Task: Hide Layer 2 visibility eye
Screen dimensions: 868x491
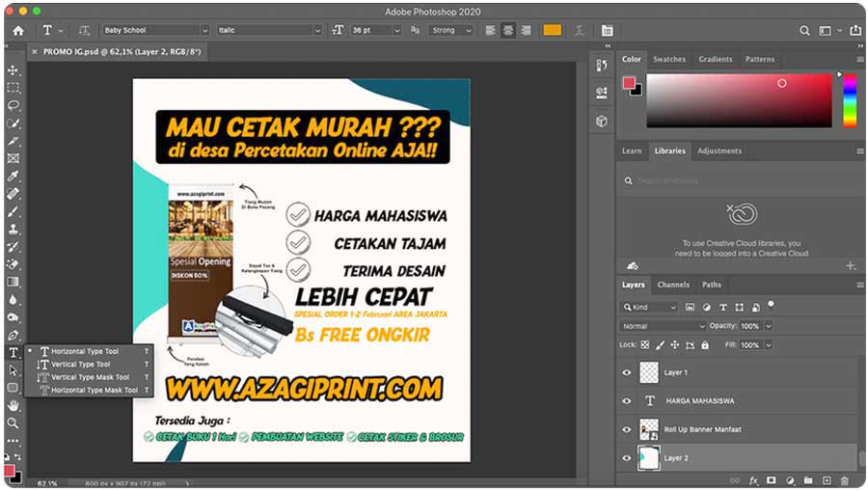Action: (x=627, y=458)
